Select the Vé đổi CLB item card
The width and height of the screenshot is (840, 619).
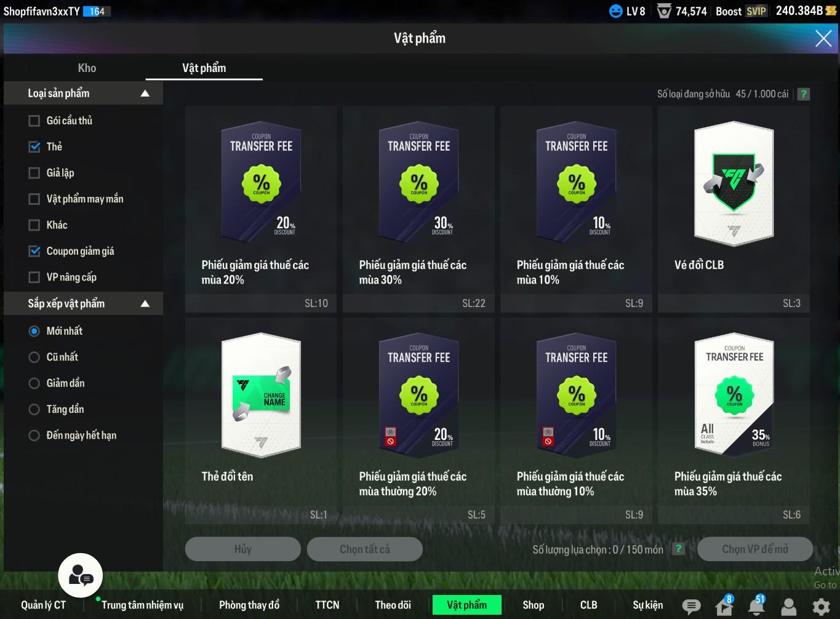734,209
